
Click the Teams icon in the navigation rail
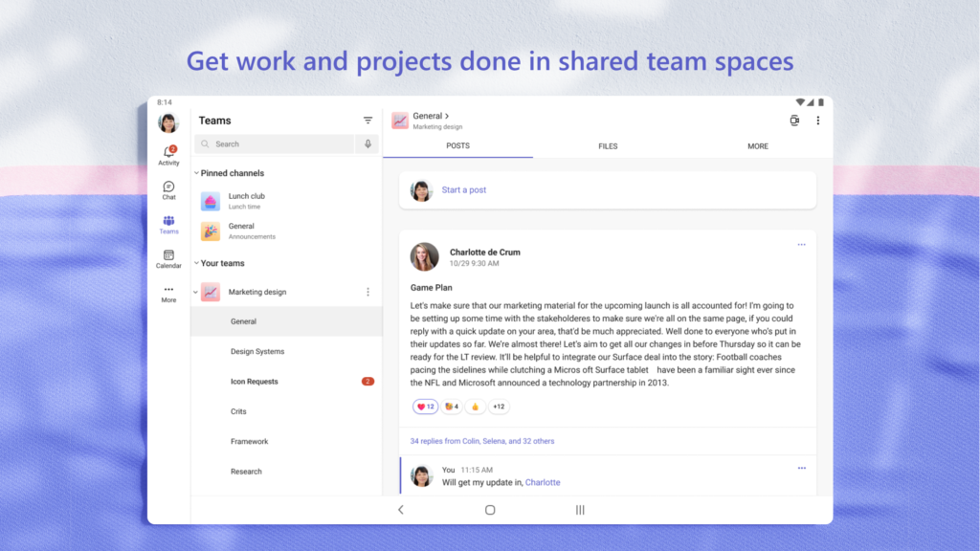[168, 225]
